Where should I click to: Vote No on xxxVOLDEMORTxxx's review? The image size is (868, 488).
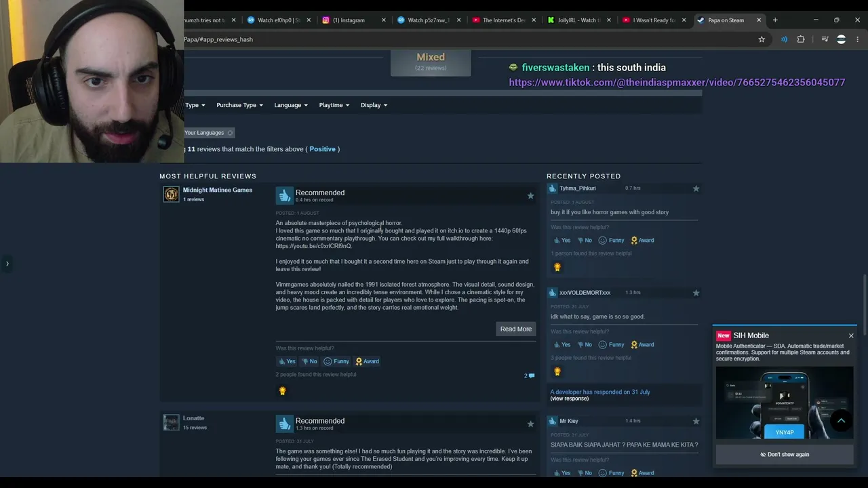[585, 344]
